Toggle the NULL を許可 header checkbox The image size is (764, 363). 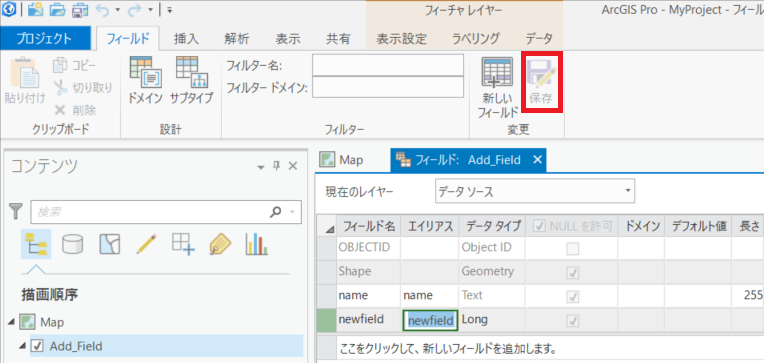pos(540,226)
